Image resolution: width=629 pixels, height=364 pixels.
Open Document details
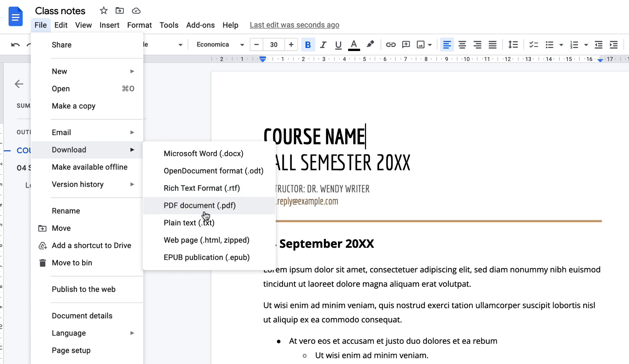pos(87,316)
